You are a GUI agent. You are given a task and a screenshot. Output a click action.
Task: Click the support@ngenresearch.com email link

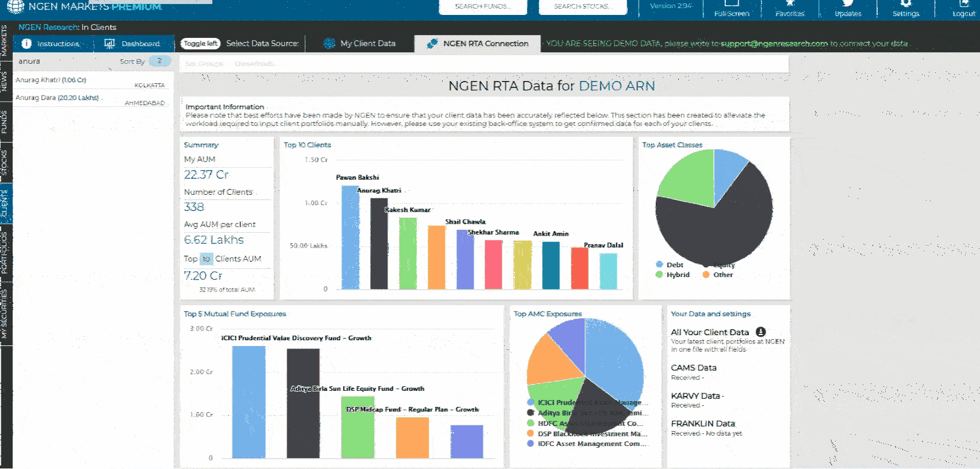point(774,44)
